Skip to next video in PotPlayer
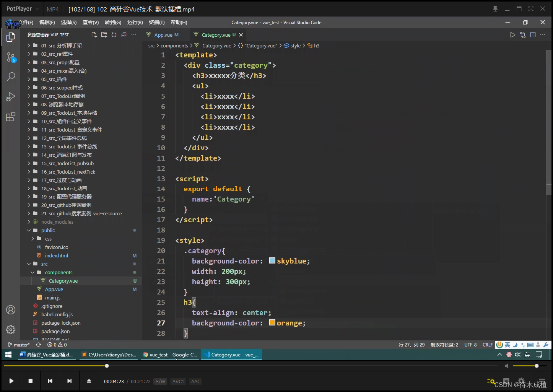 [x=69, y=381]
